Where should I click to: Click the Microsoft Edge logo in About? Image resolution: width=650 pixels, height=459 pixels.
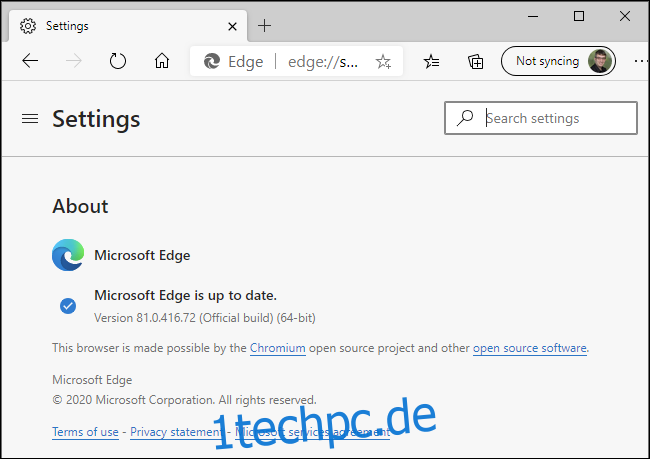click(x=68, y=255)
